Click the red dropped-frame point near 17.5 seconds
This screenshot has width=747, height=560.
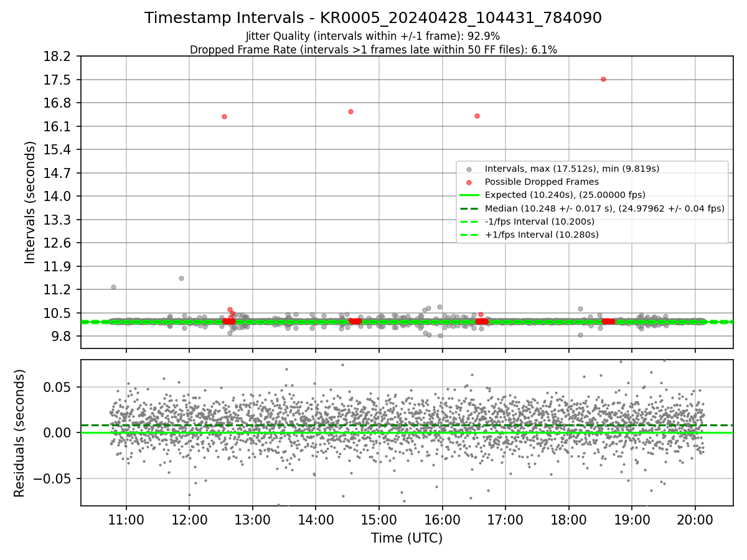[603, 79]
